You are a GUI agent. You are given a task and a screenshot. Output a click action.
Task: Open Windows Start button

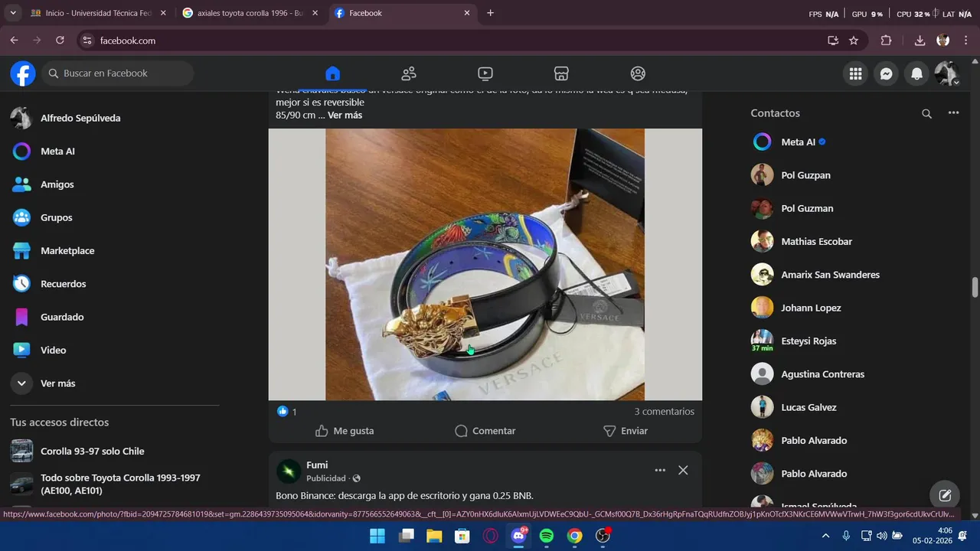pyautogui.click(x=377, y=536)
